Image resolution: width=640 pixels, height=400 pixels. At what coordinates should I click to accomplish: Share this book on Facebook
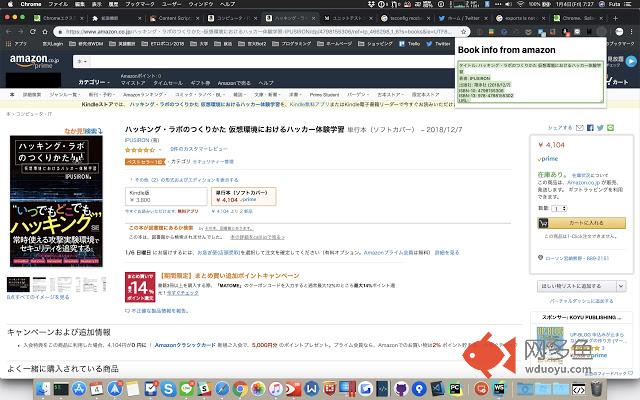[x=590, y=128]
